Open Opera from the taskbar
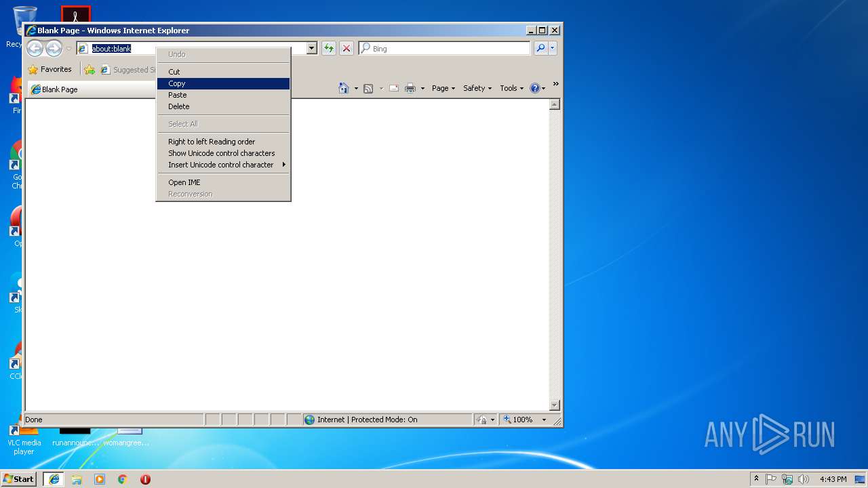The height and width of the screenshot is (488, 868). [145, 479]
